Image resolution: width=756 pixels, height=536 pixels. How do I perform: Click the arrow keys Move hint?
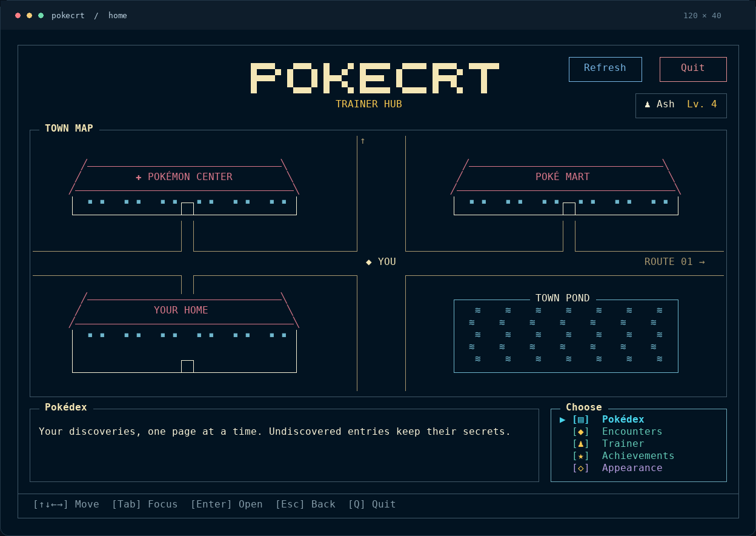pos(66,504)
